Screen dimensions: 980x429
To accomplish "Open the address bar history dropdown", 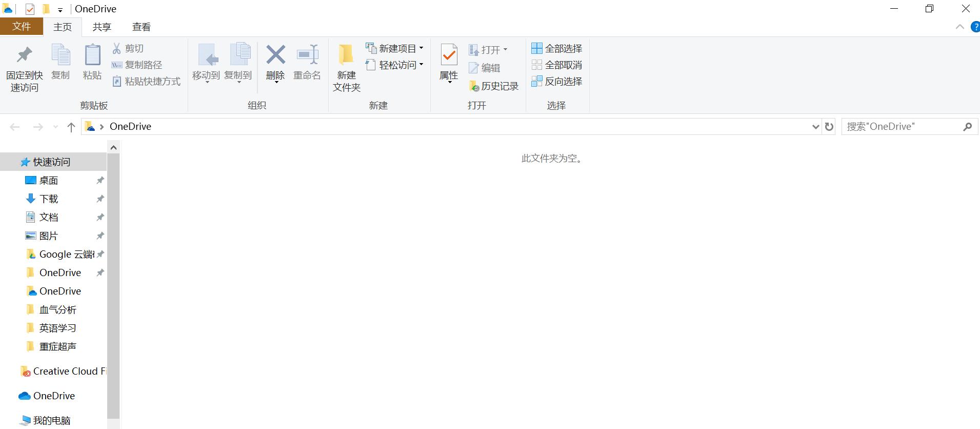I will (x=815, y=127).
